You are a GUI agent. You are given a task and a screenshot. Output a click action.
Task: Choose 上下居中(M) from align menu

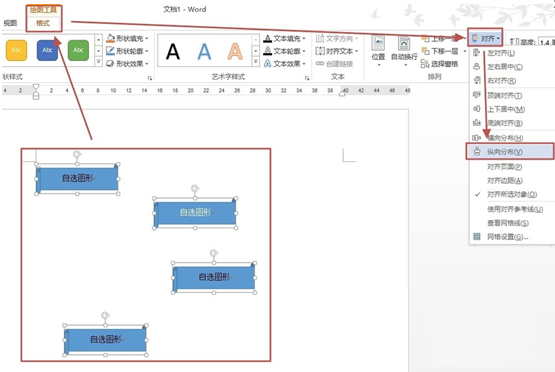(x=512, y=109)
